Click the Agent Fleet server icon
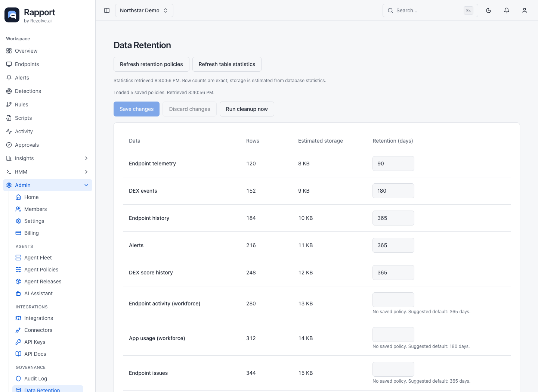Image resolution: width=538 pixels, height=392 pixels. 18,258
